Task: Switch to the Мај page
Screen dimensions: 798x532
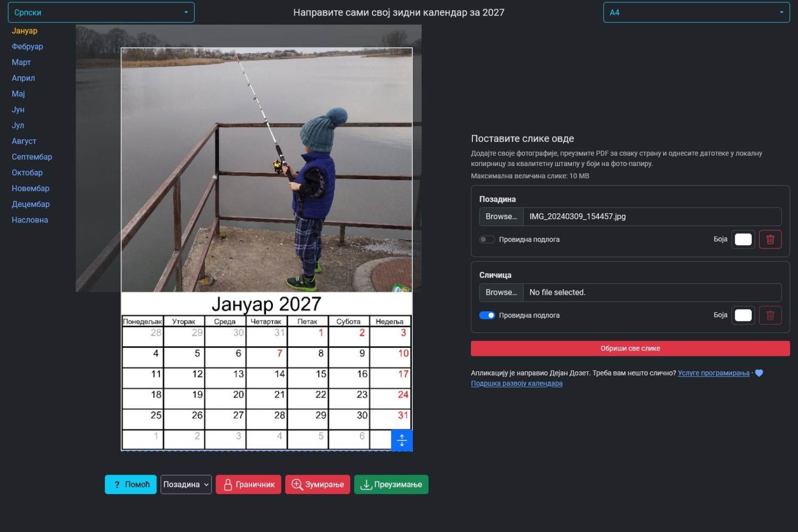Action: click(19, 94)
